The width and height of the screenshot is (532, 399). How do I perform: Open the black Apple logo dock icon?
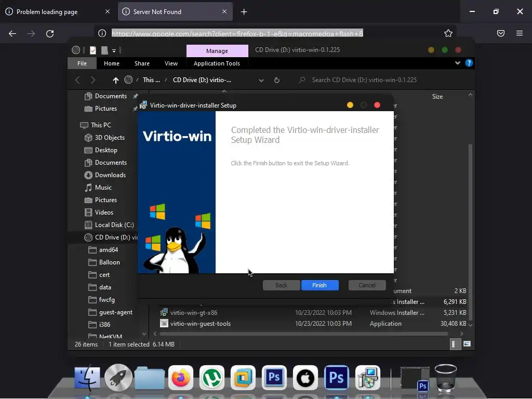(x=305, y=378)
